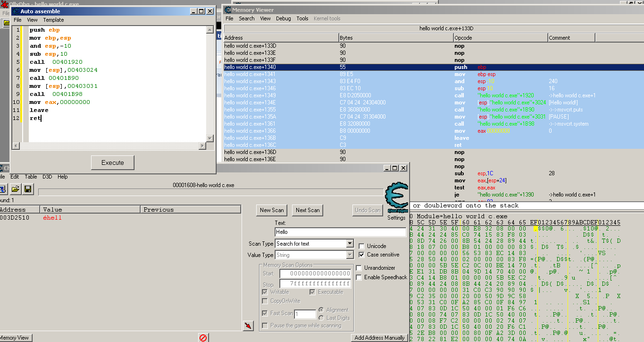Open the Scan Type dropdown
644x342 pixels.
coord(350,244)
